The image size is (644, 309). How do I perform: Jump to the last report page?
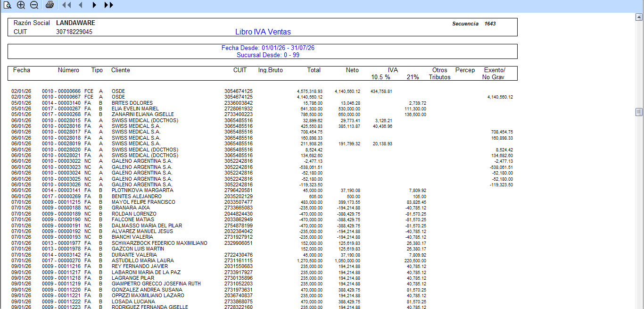(x=109, y=5)
